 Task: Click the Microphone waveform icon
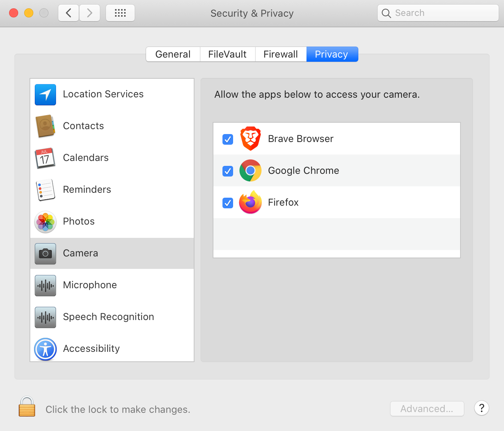[45, 285]
